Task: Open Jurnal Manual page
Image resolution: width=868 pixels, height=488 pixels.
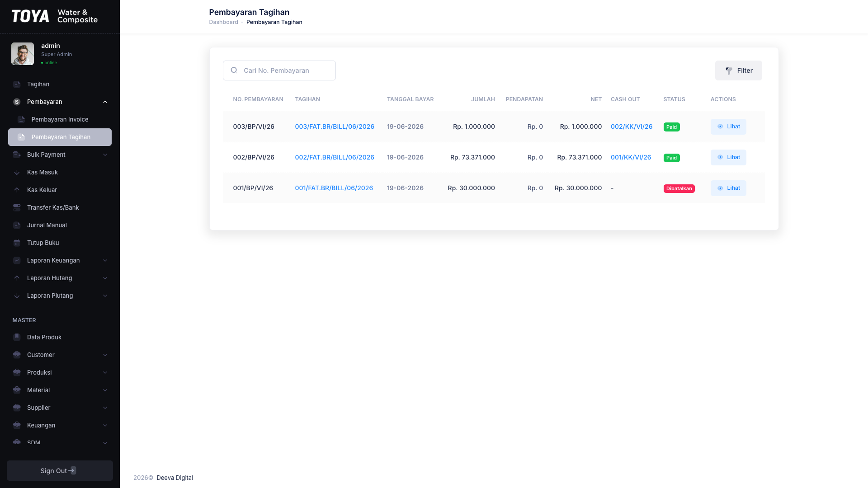Action: [60, 225]
